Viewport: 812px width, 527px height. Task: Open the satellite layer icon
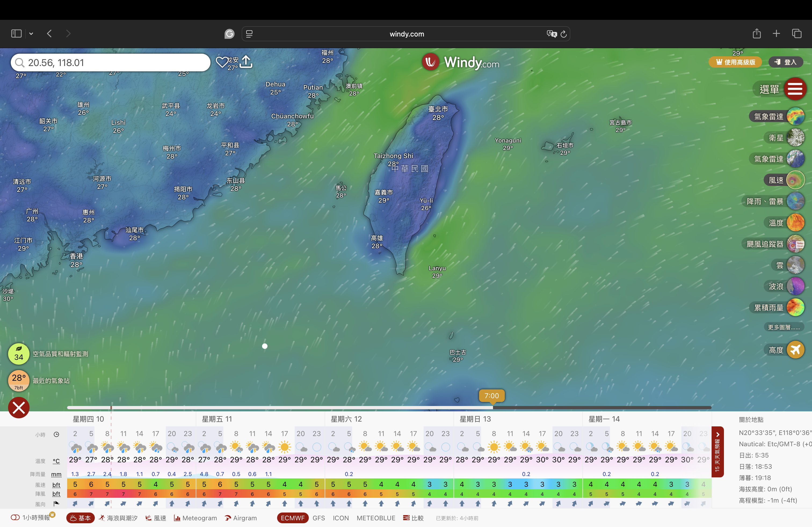[795, 138]
